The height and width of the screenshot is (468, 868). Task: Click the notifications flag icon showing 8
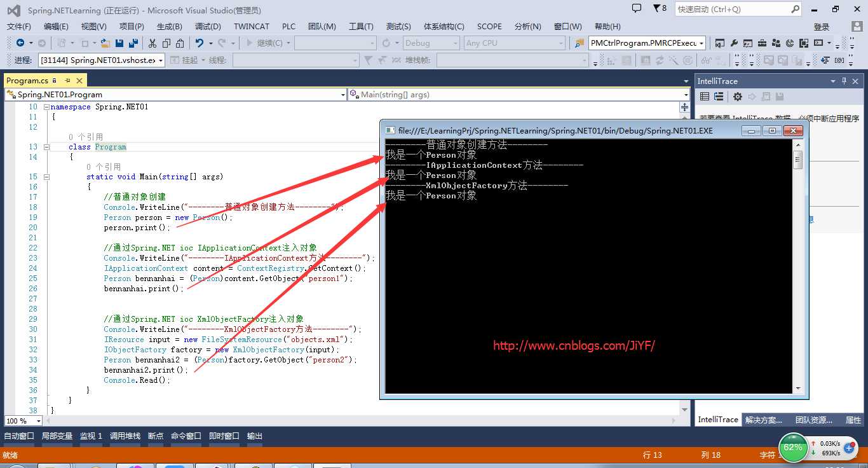[660, 8]
